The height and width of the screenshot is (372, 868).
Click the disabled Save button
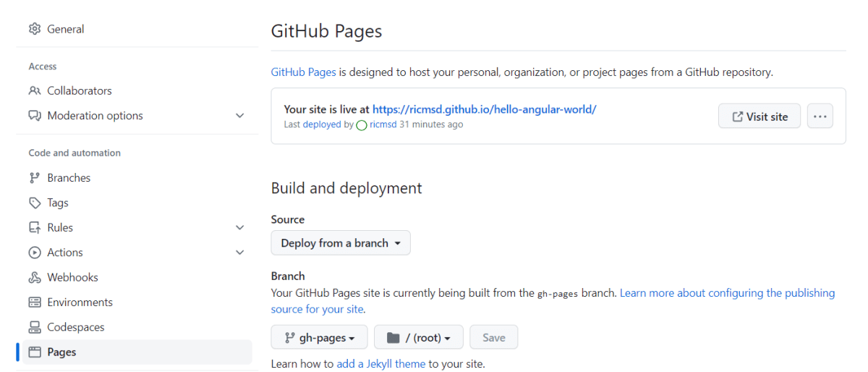tap(494, 337)
